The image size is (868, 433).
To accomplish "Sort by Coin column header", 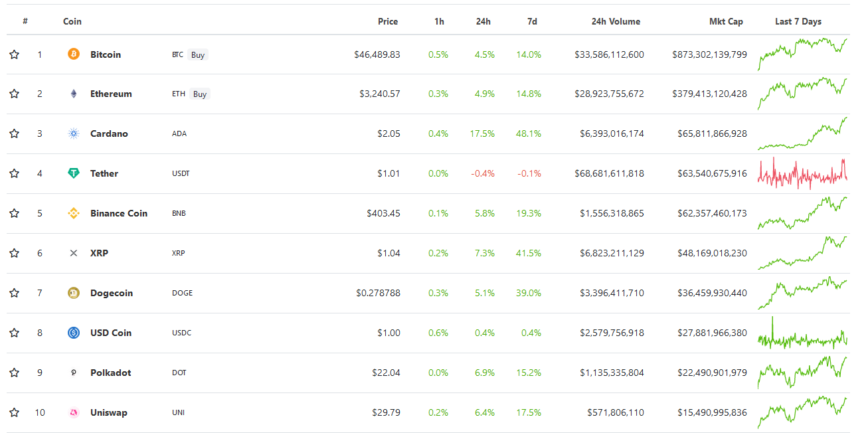I will point(72,21).
